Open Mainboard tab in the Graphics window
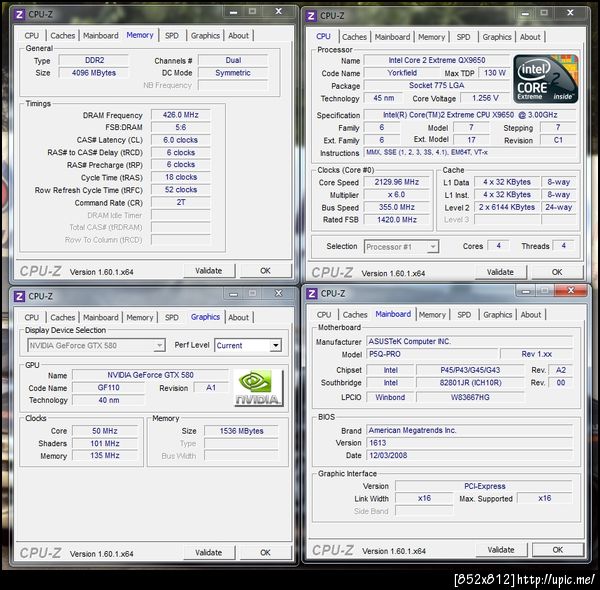The image size is (600, 590). tap(101, 318)
